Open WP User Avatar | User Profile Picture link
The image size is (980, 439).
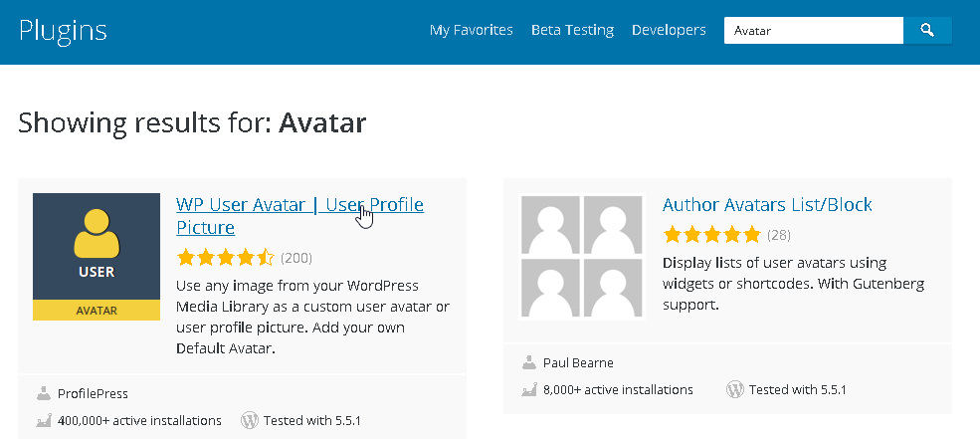click(300, 216)
